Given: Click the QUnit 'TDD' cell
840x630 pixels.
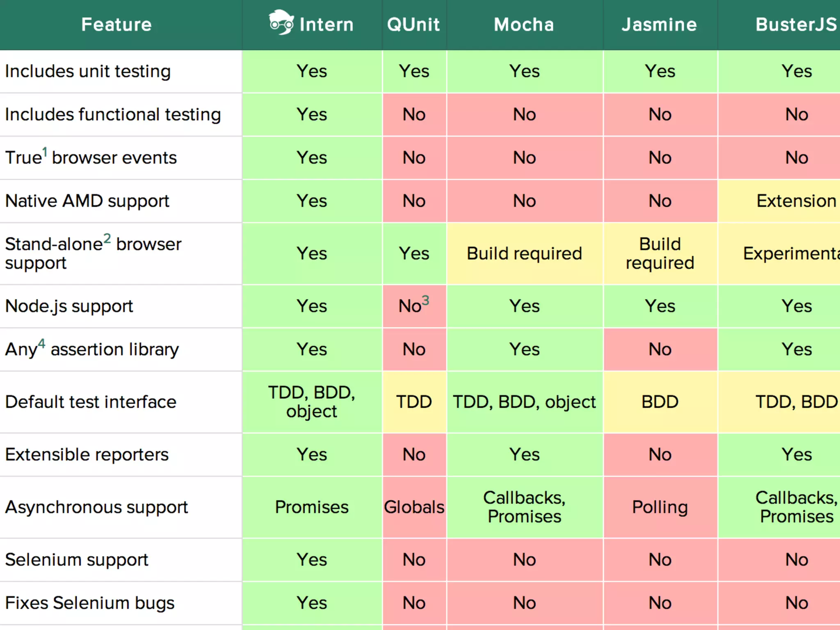Looking at the screenshot, I should pyautogui.click(x=414, y=402).
